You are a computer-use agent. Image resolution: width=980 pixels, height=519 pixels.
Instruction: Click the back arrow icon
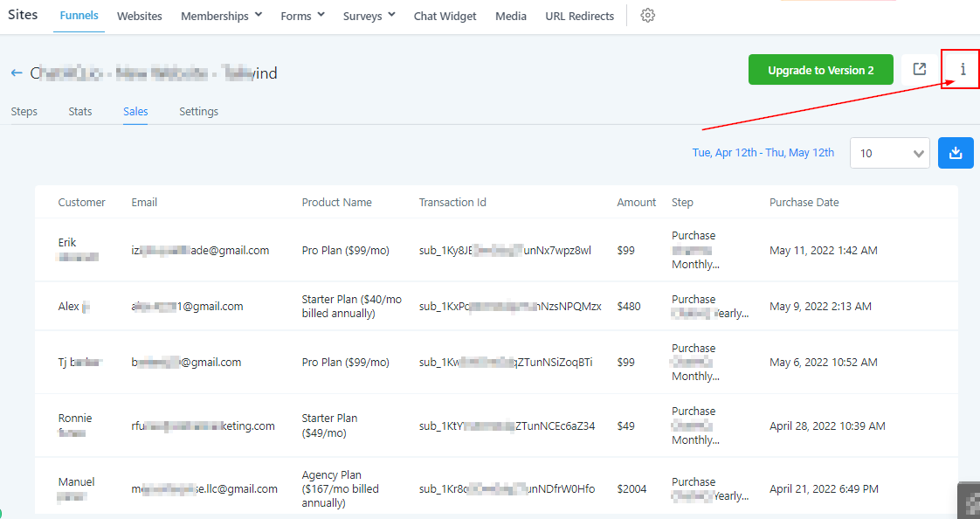(16, 73)
